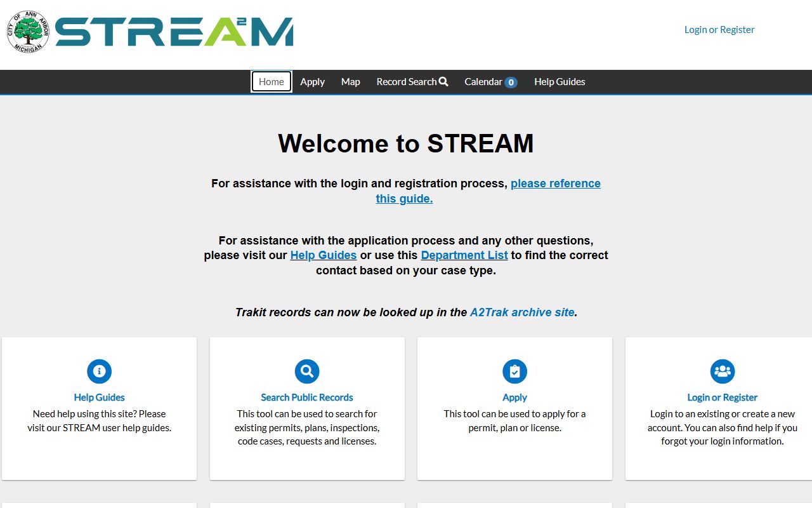Open the Calendar menu item
The width and height of the screenshot is (812, 508).
pos(490,81)
